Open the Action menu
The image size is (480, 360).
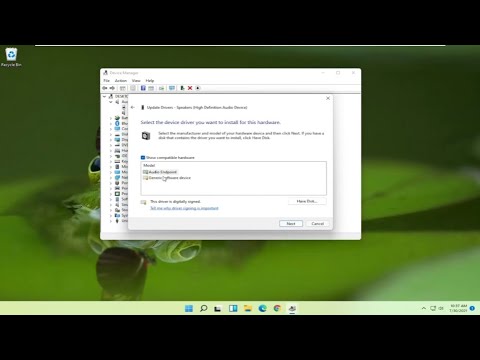coord(121,81)
